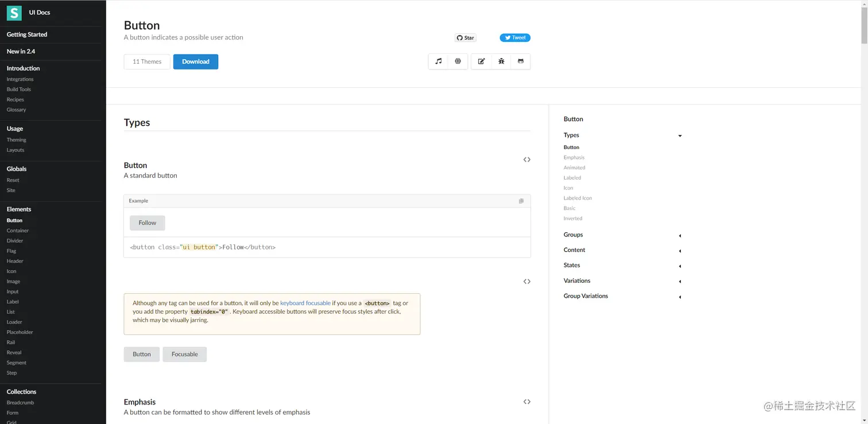This screenshot has height=424, width=868.
Task: Click the GitHub cat icon button
Action: (x=521, y=61)
